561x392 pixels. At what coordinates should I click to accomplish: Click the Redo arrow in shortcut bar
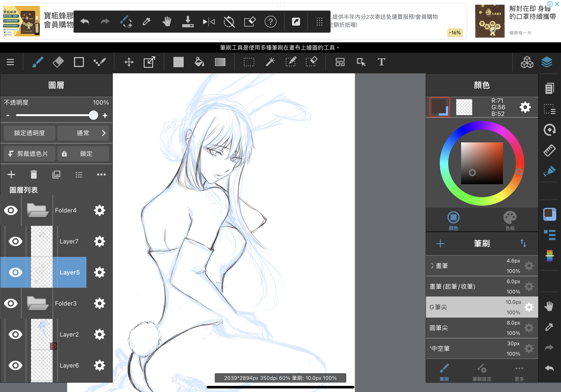pyautogui.click(x=105, y=22)
